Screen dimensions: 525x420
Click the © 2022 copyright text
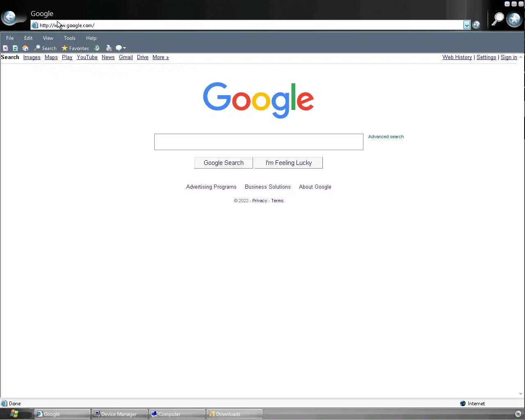241,201
